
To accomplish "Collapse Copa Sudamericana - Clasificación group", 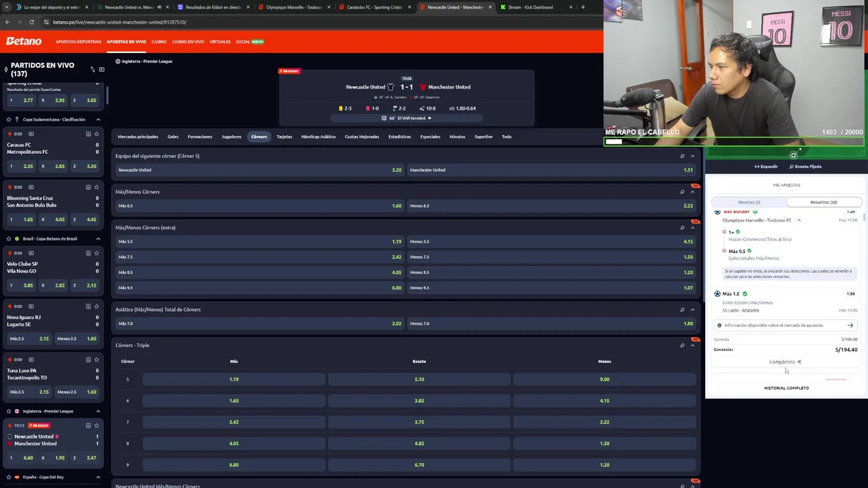I will 98,119.
